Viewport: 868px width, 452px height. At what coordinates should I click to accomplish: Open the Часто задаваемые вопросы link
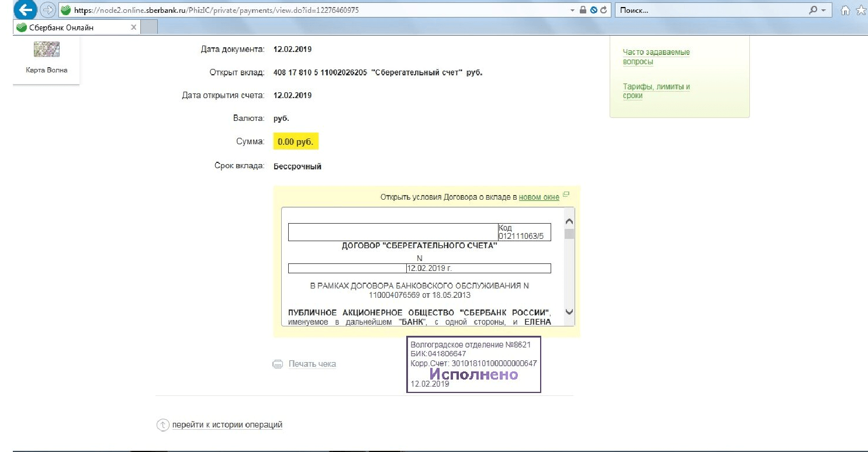pos(656,57)
